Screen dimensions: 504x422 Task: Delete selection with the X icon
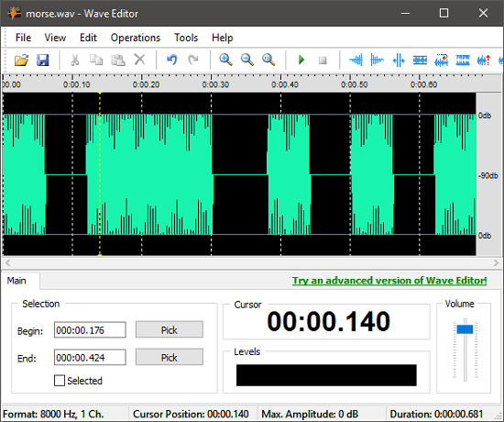click(139, 60)
